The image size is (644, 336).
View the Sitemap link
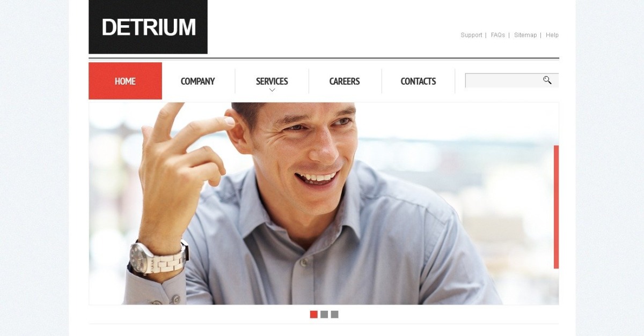(x=525, y=35)
